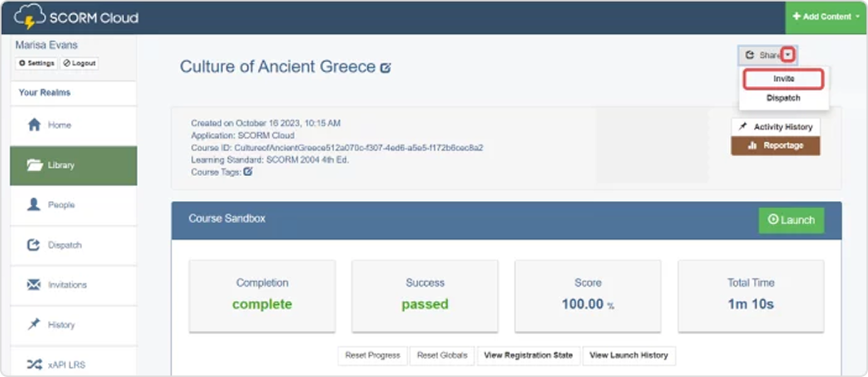The width and height of the screenshot is (868, 377).
Task: Select Invite from the Share menu
Action: point(784,79)
